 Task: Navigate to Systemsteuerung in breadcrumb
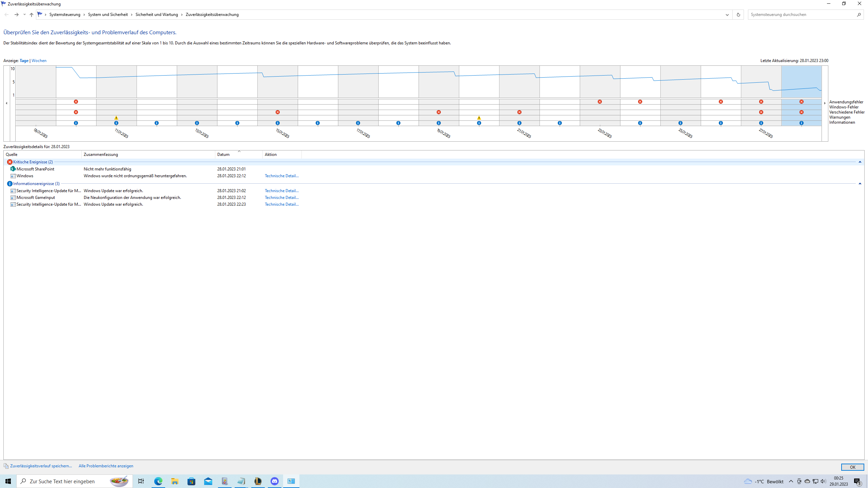65,15
